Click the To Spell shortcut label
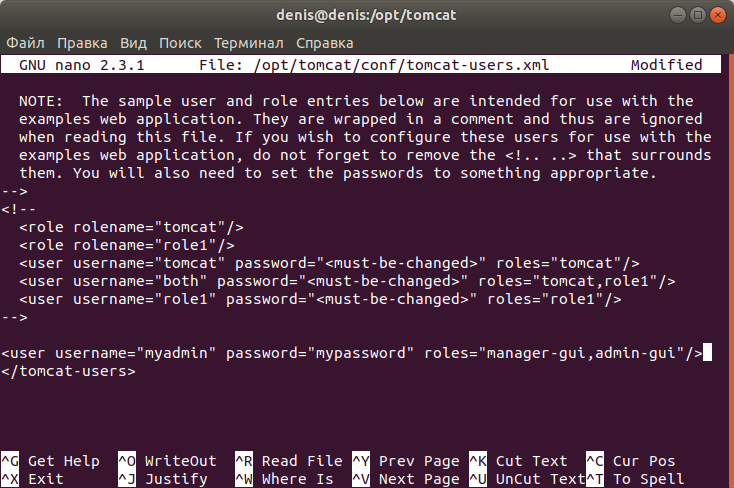Screen dimensions: 734x488 point(648,479)
